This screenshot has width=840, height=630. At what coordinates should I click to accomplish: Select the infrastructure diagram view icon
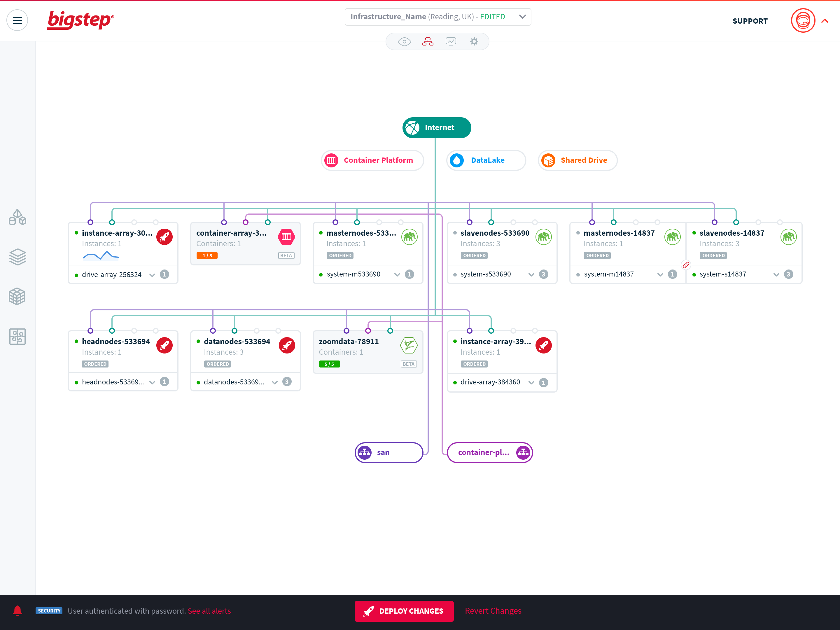428,41
